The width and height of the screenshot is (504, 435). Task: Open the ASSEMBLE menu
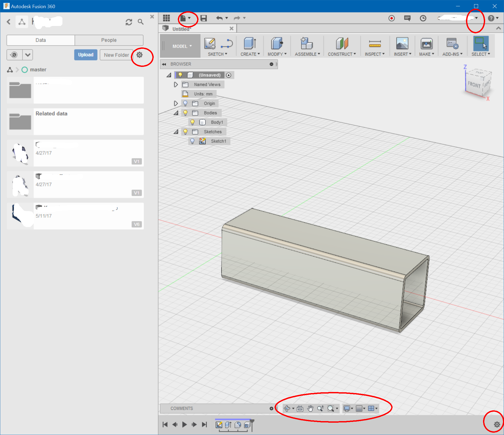307,54
